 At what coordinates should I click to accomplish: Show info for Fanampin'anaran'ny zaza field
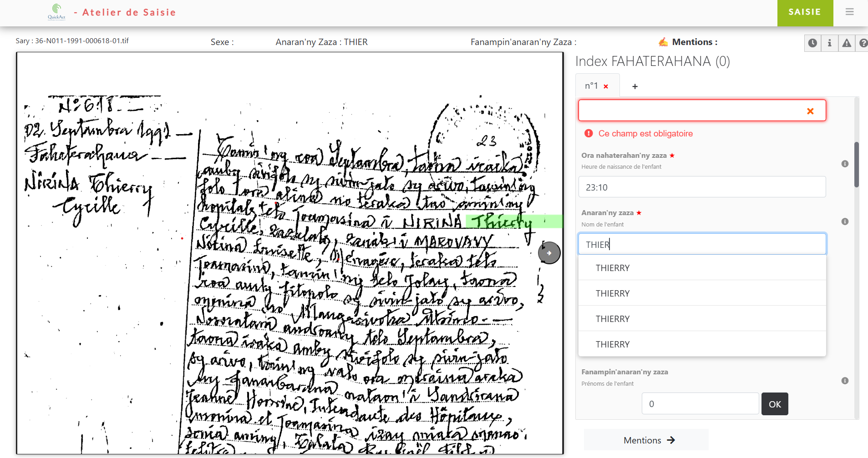845,381
